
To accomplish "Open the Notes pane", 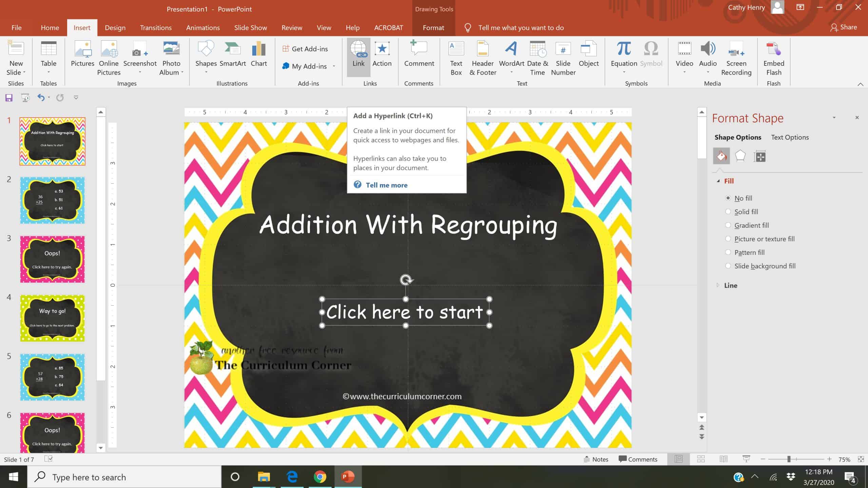I will click(x=597, y=459).
